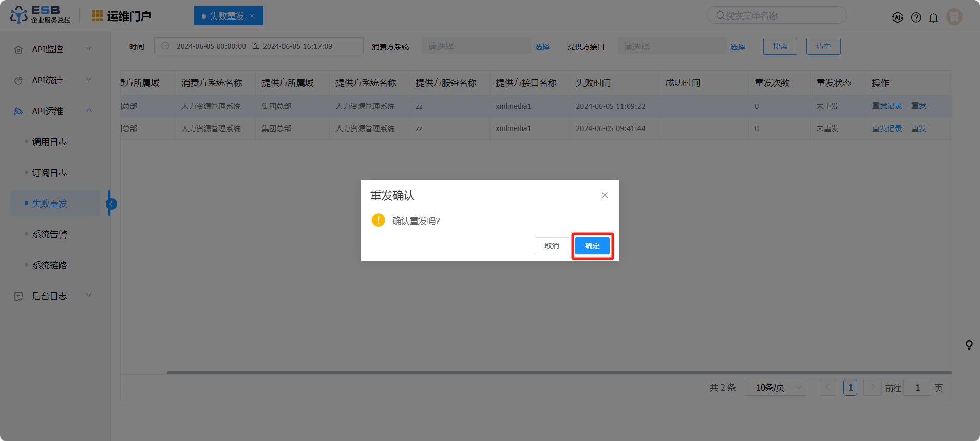
Task: Open the 消费方系统 select field
Action: click(476, 46)
